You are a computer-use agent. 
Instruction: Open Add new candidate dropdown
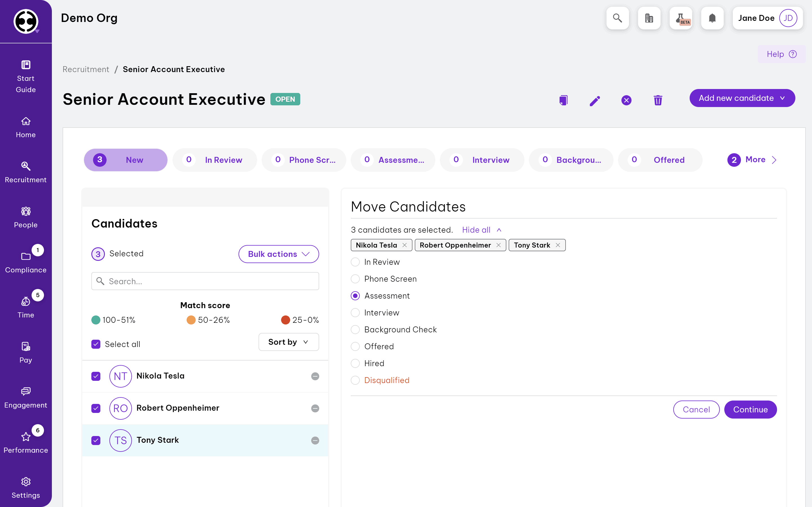tap(742, 98)
